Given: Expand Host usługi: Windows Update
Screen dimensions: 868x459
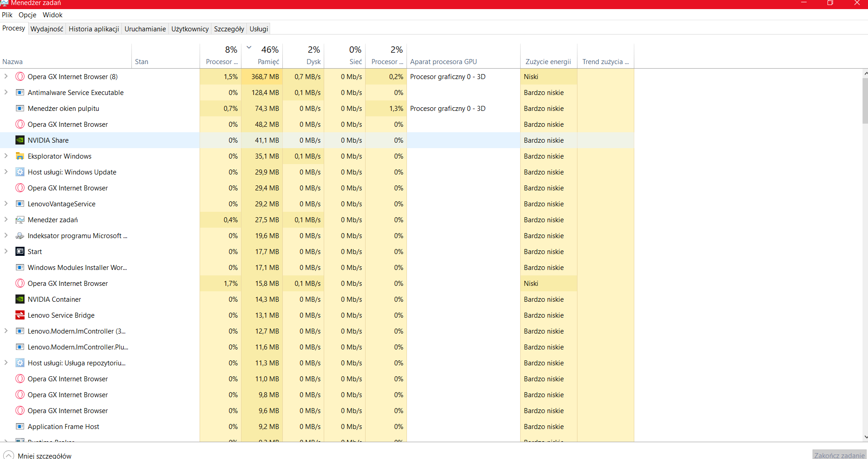Looking at the screenshot, I should tap(6, 172).
